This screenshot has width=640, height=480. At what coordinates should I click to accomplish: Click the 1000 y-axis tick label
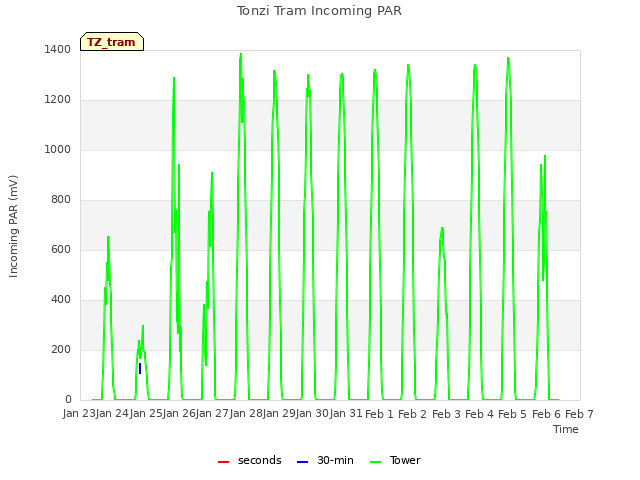pos(58,149)
